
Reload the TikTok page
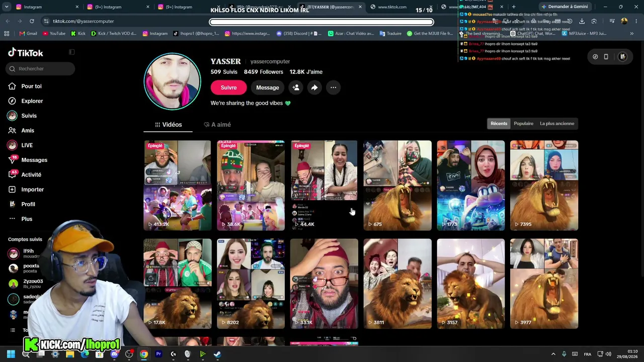click(x=32, y=21)
